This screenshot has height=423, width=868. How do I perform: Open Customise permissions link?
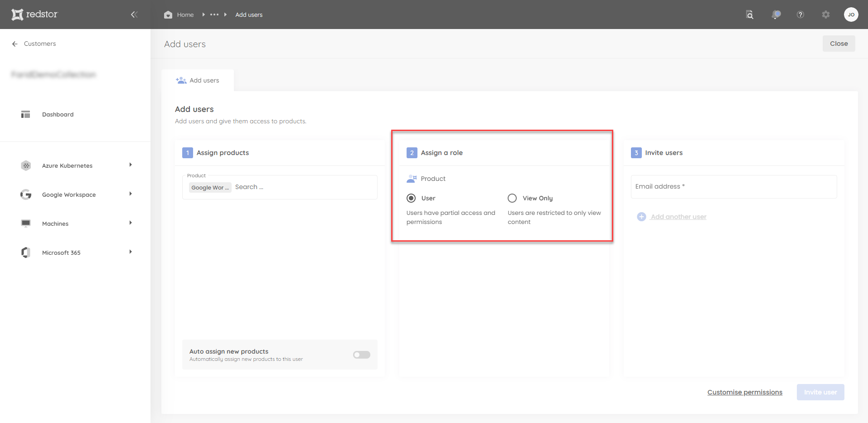click(x=745, y=392)
